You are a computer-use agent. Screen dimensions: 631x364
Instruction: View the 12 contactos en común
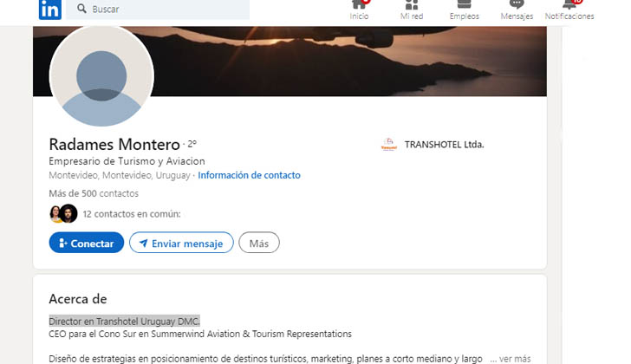(x=132, y=214)
